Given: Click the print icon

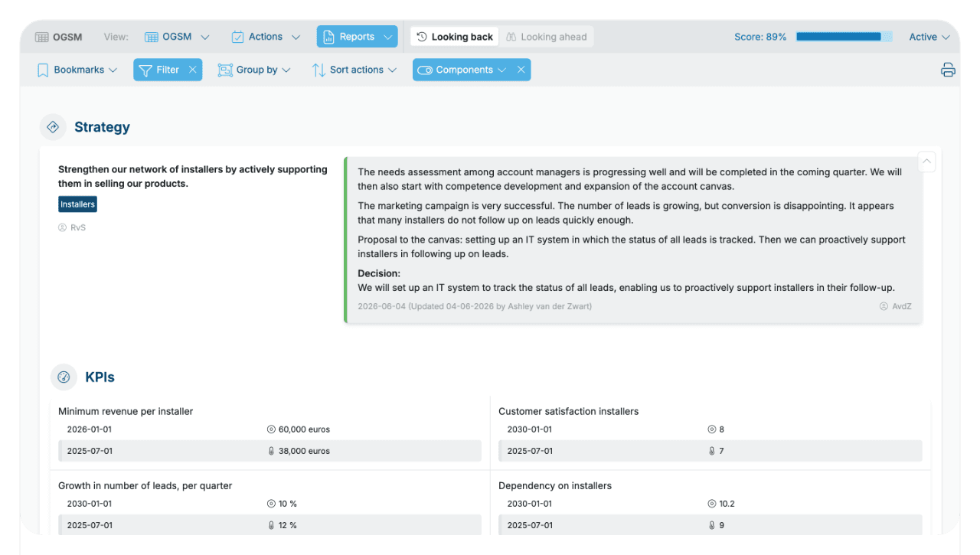Looking at the screenshot, I should coord(948,70).
